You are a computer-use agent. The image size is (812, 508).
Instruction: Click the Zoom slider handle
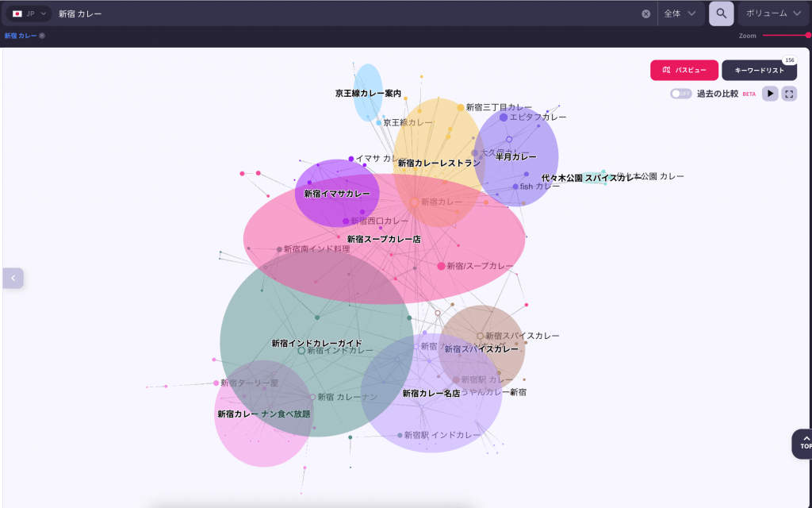point(808,35)
